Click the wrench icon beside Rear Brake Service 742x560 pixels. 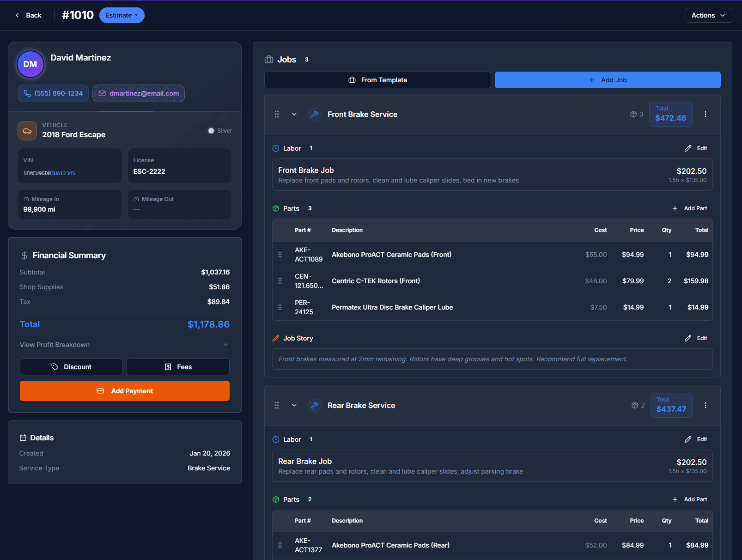(315, 405)
